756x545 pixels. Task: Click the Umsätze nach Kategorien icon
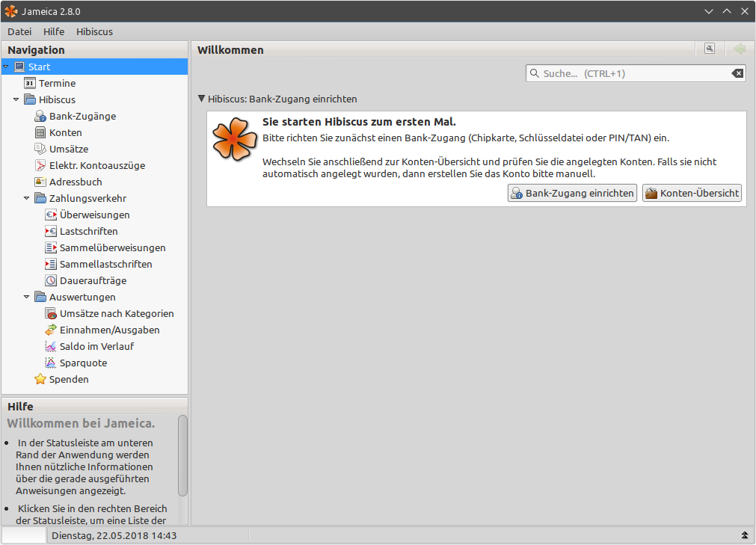pyautogui.click(x=51, y=314)
